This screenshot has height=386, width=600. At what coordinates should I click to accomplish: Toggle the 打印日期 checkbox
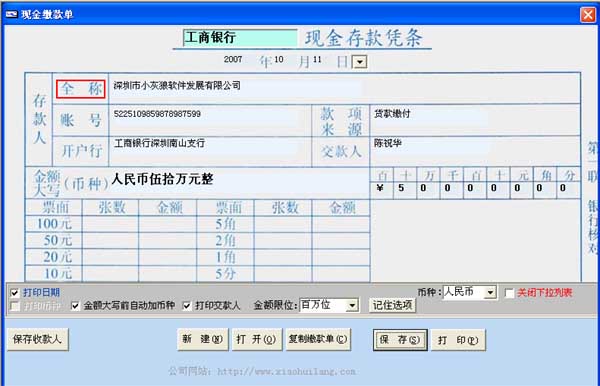[x=15, y=293]
